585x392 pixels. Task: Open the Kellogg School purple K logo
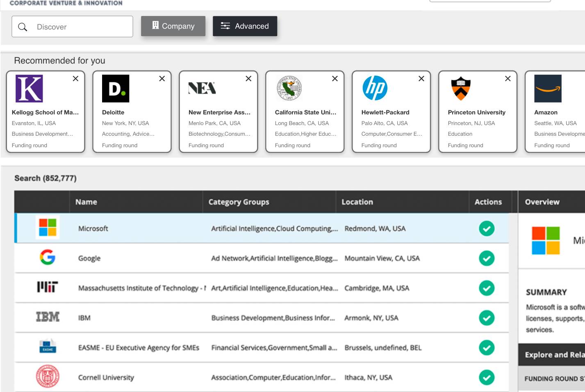tap(29, 89)
